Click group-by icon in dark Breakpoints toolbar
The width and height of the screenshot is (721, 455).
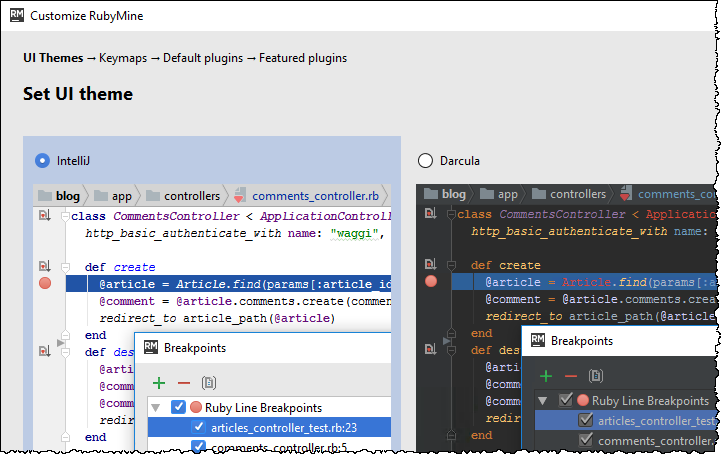coord(595,376)
